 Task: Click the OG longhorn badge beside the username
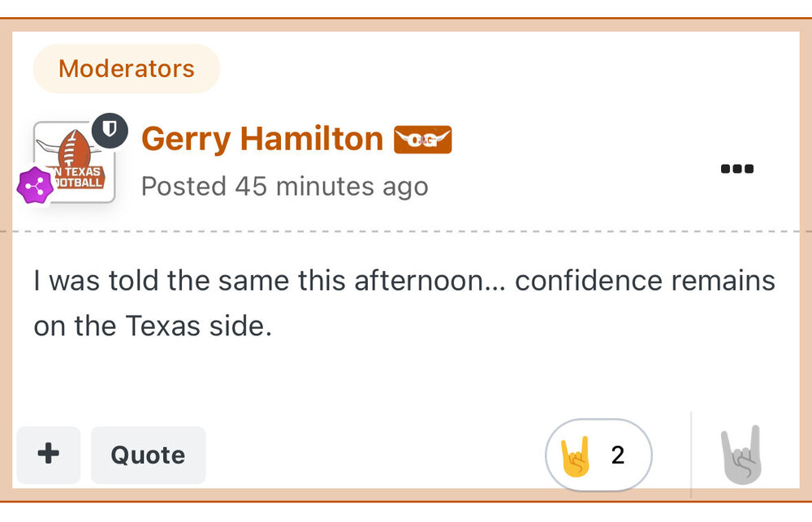[x=422, y=140]
